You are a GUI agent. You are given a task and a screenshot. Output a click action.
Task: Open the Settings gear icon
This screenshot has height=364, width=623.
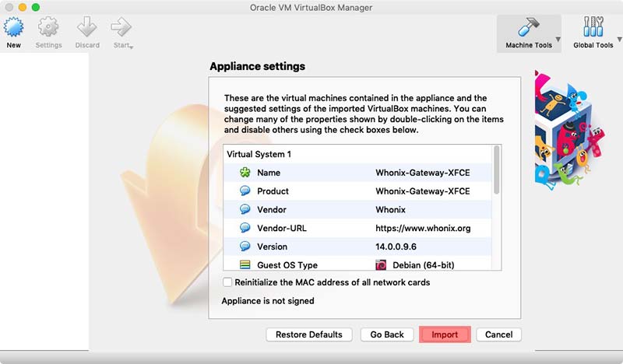click(x=48, y=29)
